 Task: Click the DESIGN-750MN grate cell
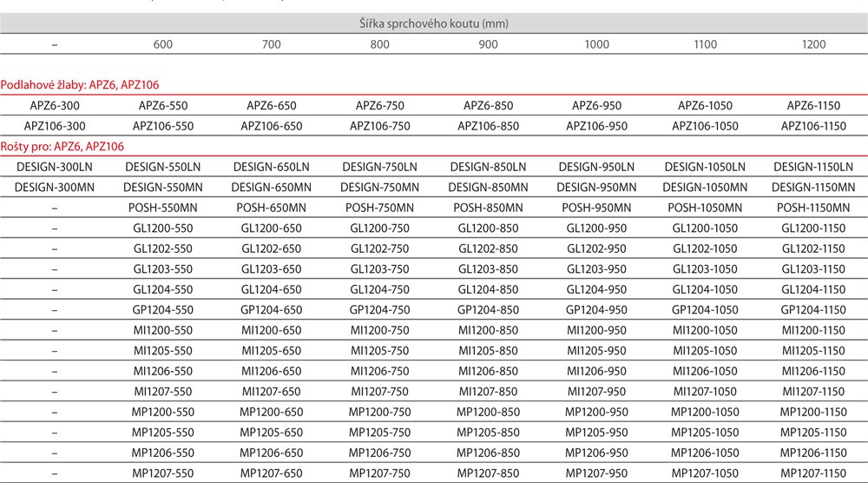[x=379, y=187]
